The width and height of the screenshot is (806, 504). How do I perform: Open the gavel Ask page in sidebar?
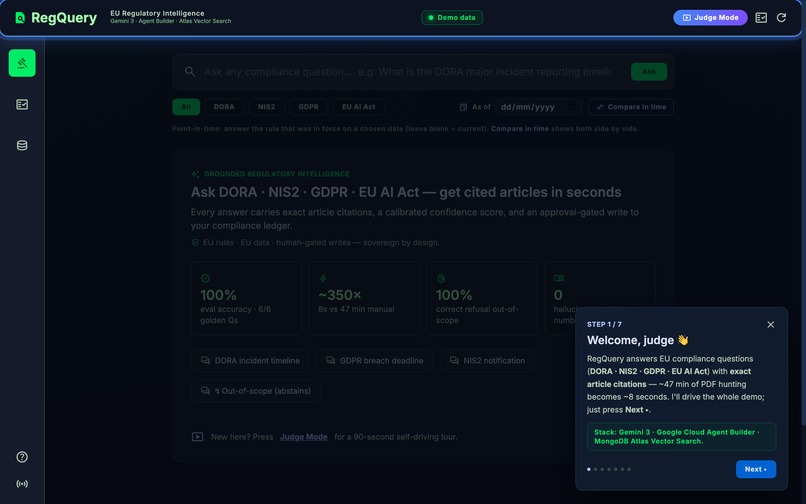pyautogui.click(x=22, y=63)
